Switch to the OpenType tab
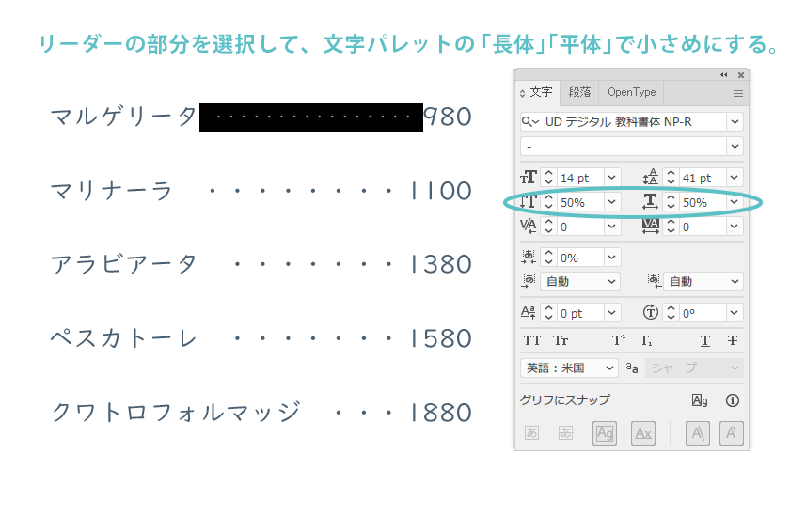Image resolution: width=790 pixels, height=532 pixels. pyautogui.click(x=631, y=92)
